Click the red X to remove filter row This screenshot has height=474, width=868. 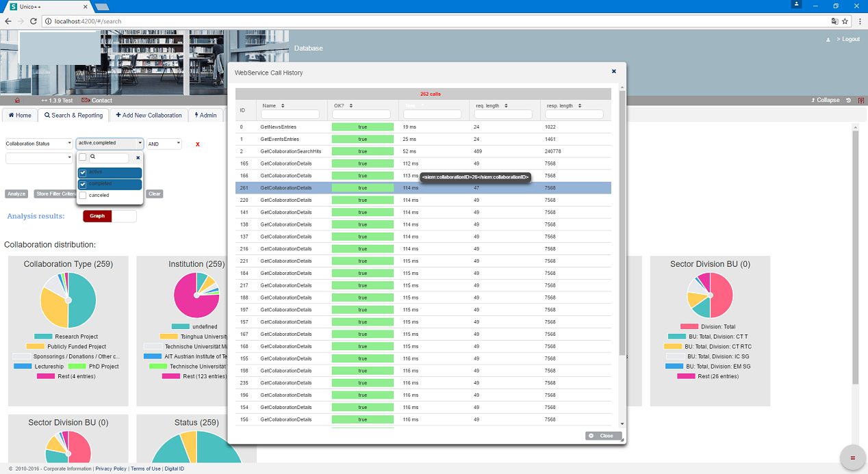[x=198, y=144]
